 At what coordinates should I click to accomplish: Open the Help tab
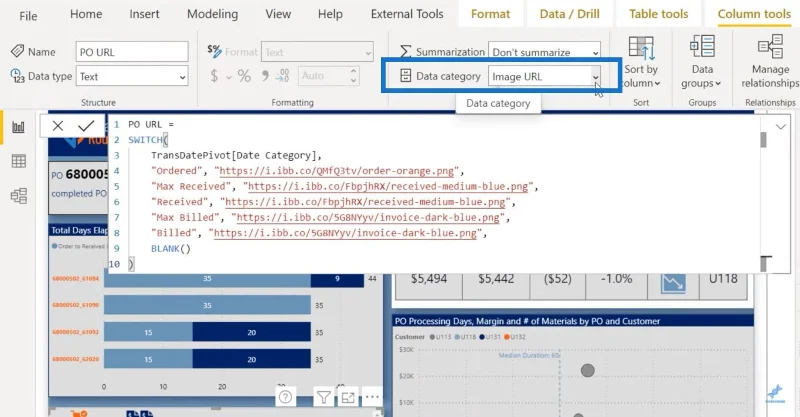pyautogui.click(x=330, y=14)
